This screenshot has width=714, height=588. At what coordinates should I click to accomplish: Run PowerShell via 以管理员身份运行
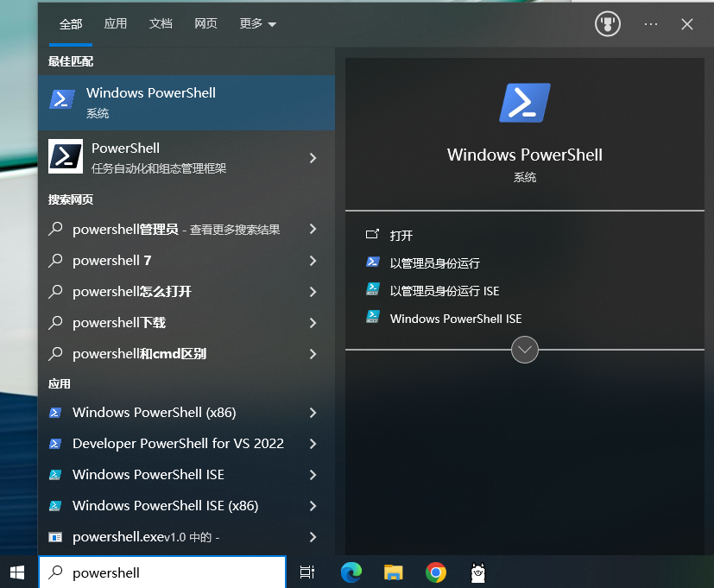pyautogui.click(x=434, y=263)
